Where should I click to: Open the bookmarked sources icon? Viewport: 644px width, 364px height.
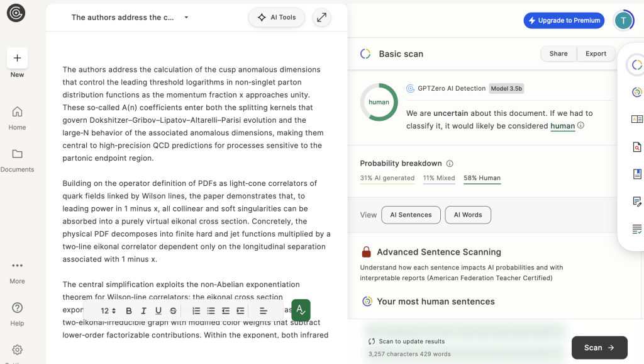pyautogui.click(x=636, y=174)
